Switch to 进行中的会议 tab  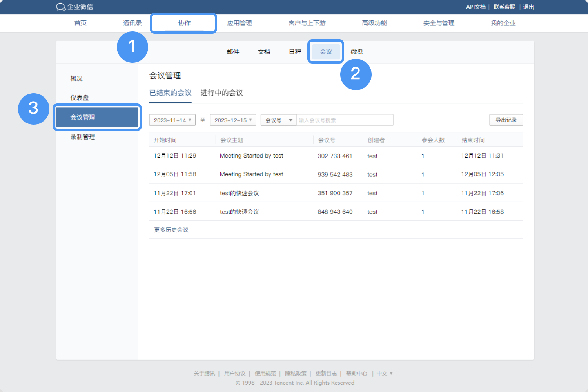coord(221,93)
